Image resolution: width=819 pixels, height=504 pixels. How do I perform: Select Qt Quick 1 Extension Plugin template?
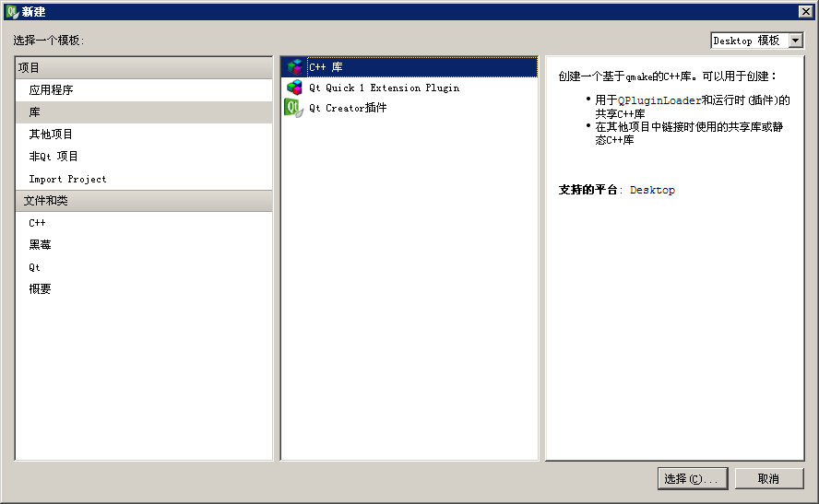coord(409,88)
